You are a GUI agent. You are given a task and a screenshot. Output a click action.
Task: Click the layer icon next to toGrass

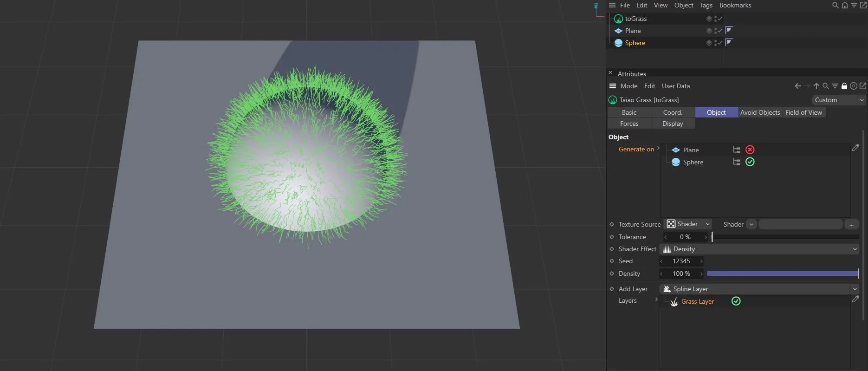pos(709,19)
